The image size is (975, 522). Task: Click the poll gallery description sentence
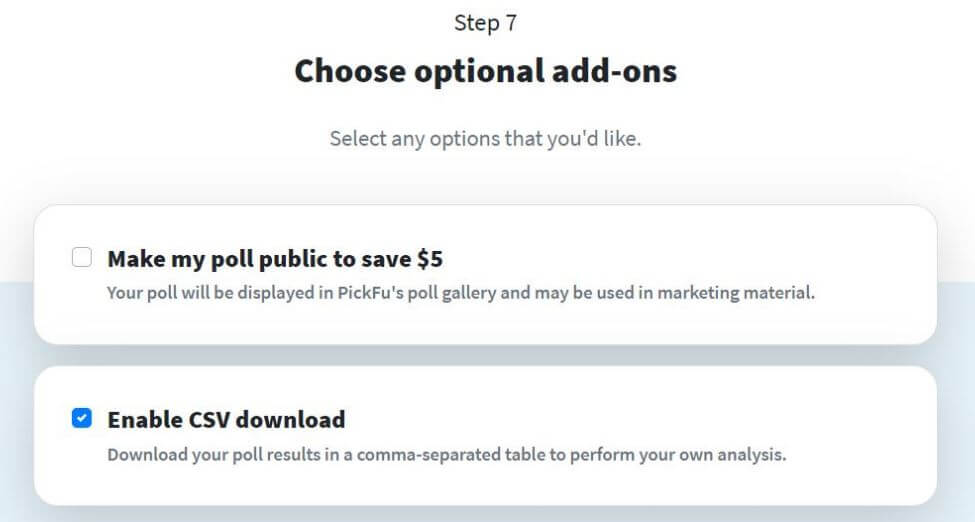pyautogui.click(x=461, y=295)
